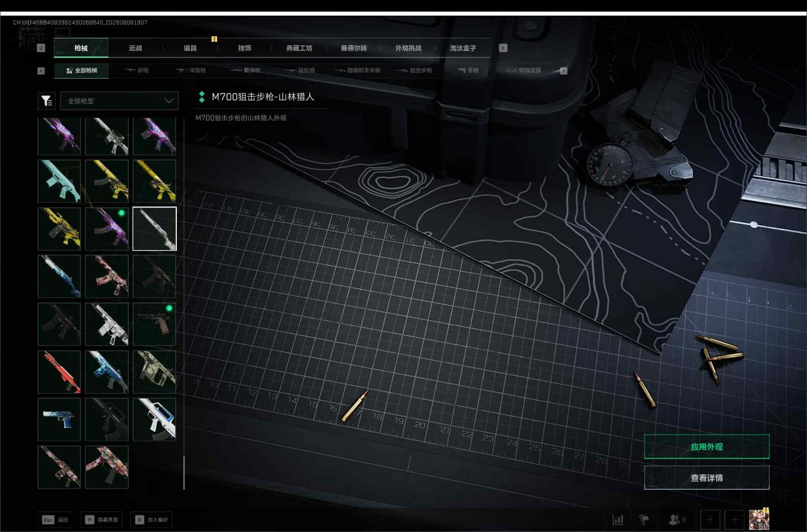
Task: Select the grey-white camo rifle skin thumbnail
Action: click(x=107, y=136)
